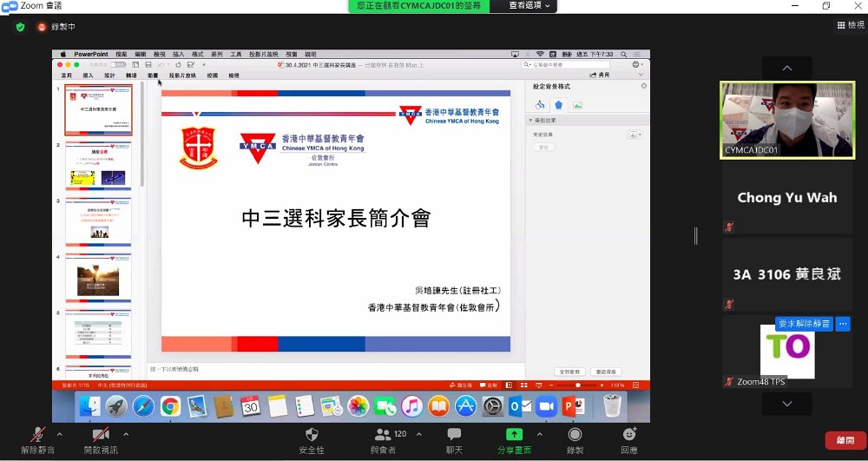This screenshot has height=461, width=868.
Task: Unmute microphone in Zoom toolbar
Action: 37,440
